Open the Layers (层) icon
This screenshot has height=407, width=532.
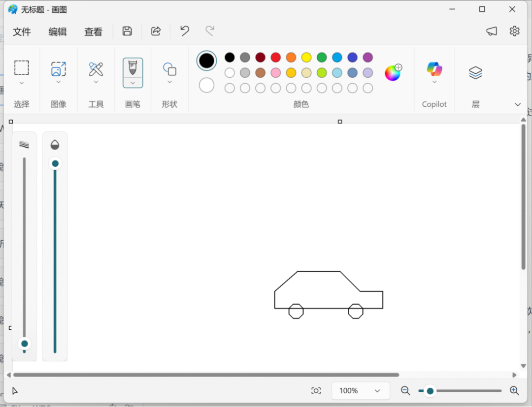(x=475, y=72)
